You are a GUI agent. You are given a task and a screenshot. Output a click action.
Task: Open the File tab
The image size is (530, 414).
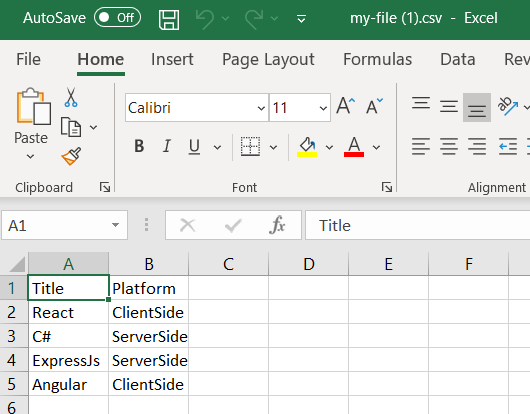28,59
